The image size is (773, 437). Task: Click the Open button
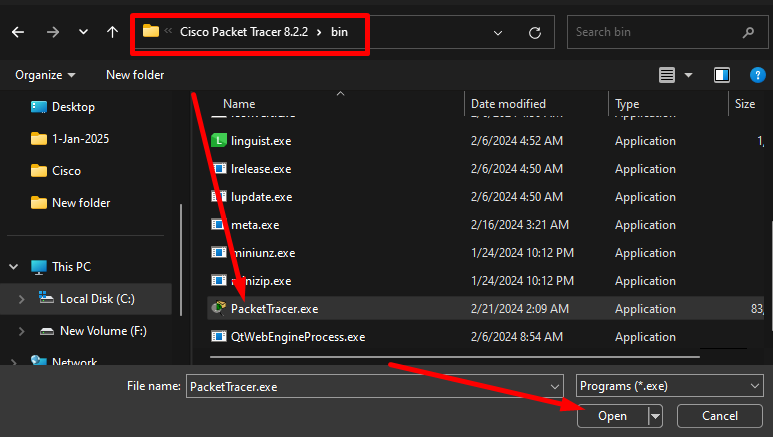pyautogui.click(x=612, y=416)
